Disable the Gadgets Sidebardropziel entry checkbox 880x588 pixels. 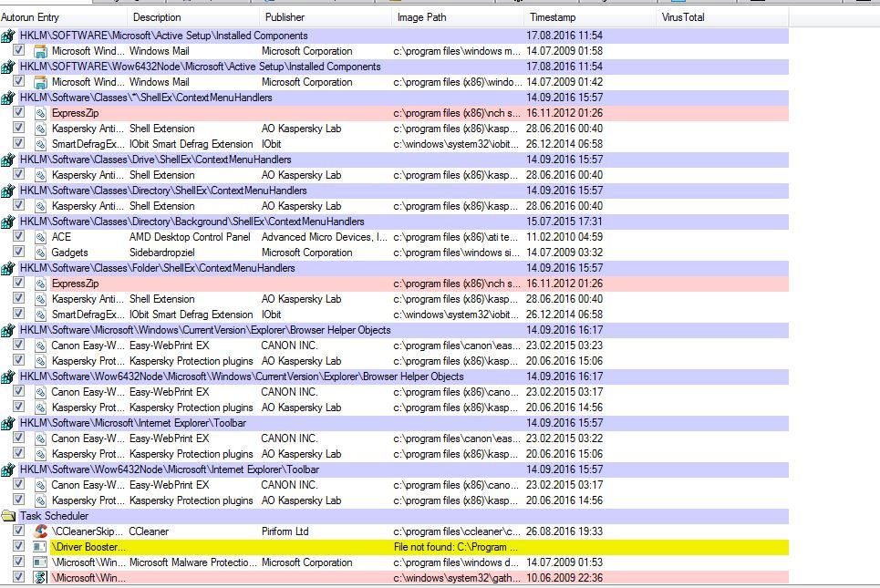click(18, 252)
